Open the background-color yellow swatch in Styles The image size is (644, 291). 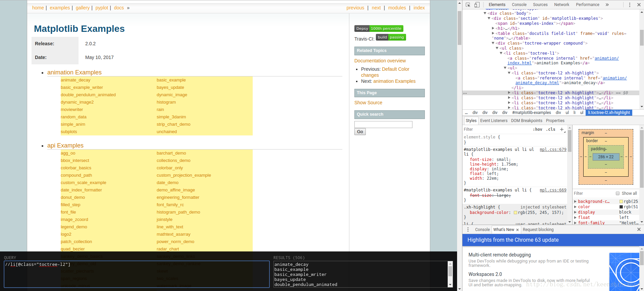[515, 213]
